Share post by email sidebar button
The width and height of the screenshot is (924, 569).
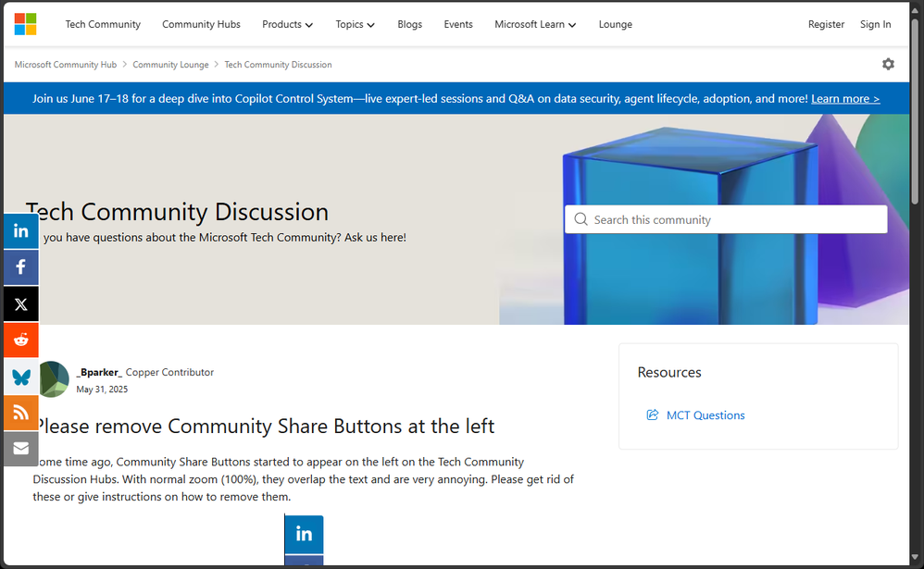pyautogui.click(x=21, y=449)
